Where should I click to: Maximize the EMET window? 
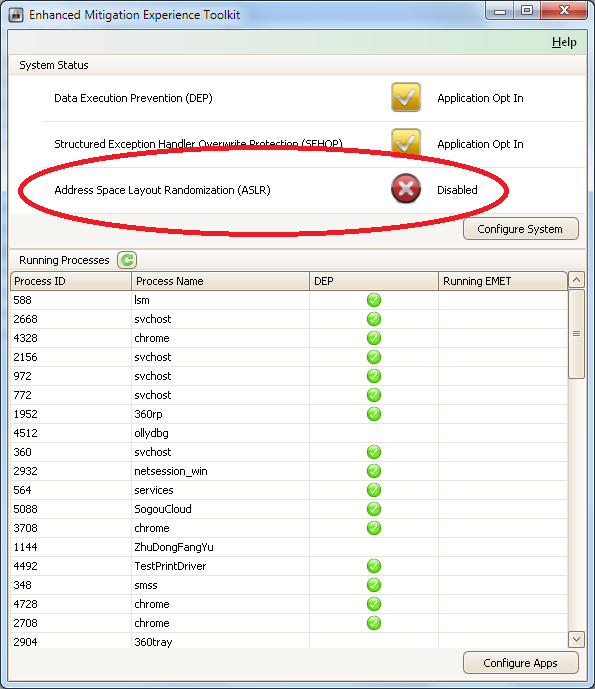click(x=527, y=11)
